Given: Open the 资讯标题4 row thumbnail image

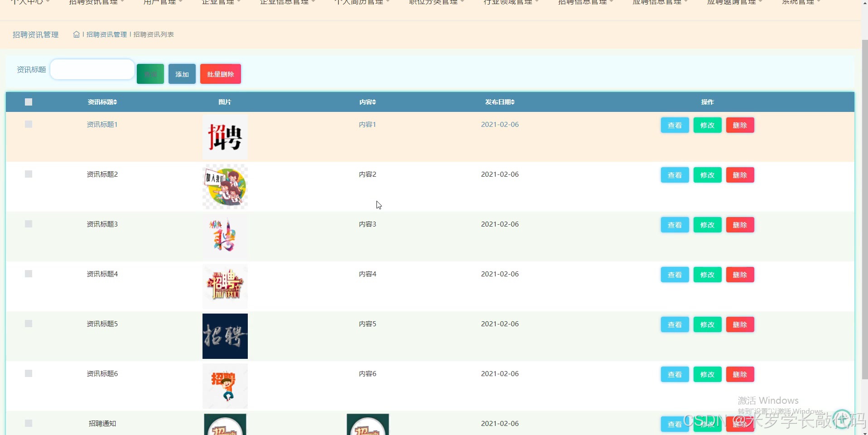Looking at the screenshot, I should tap(225, 286).
